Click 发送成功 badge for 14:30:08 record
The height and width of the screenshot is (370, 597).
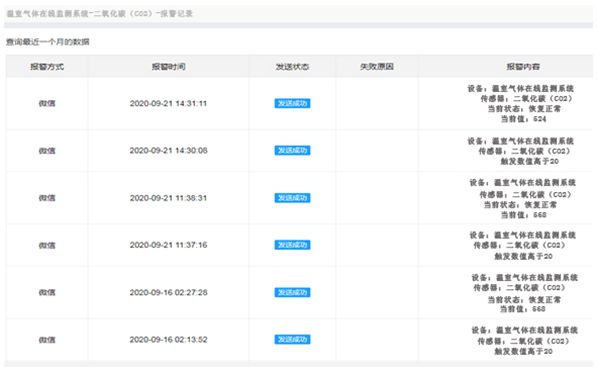(x=292, y=150)
